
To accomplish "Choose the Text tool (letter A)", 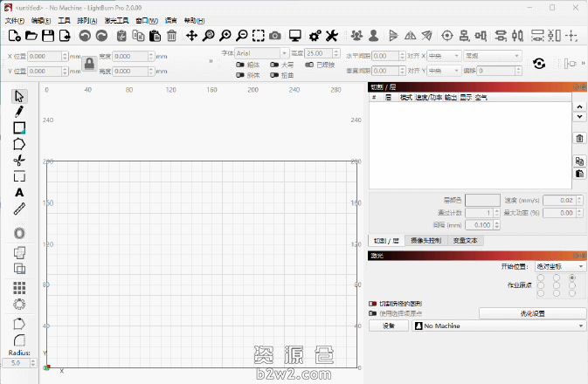I will coord(19,192).
